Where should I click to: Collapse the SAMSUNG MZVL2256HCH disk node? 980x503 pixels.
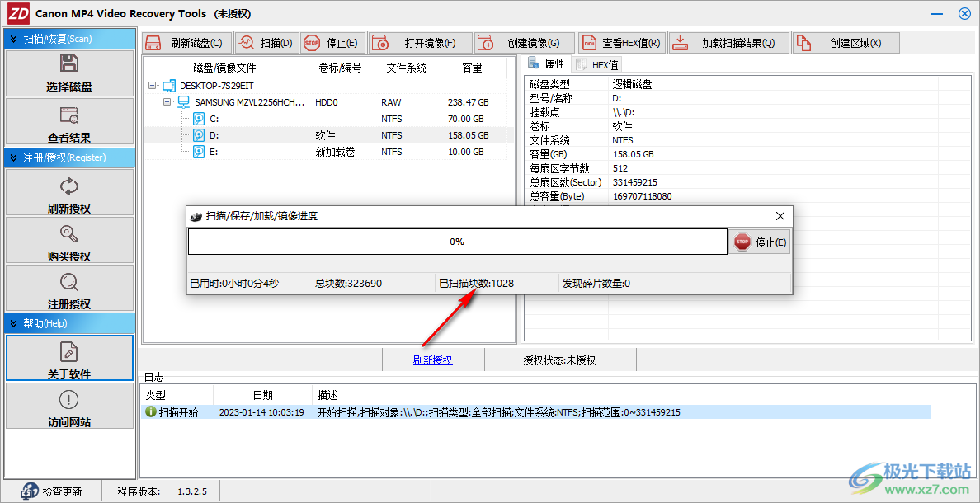pos(167,101)
